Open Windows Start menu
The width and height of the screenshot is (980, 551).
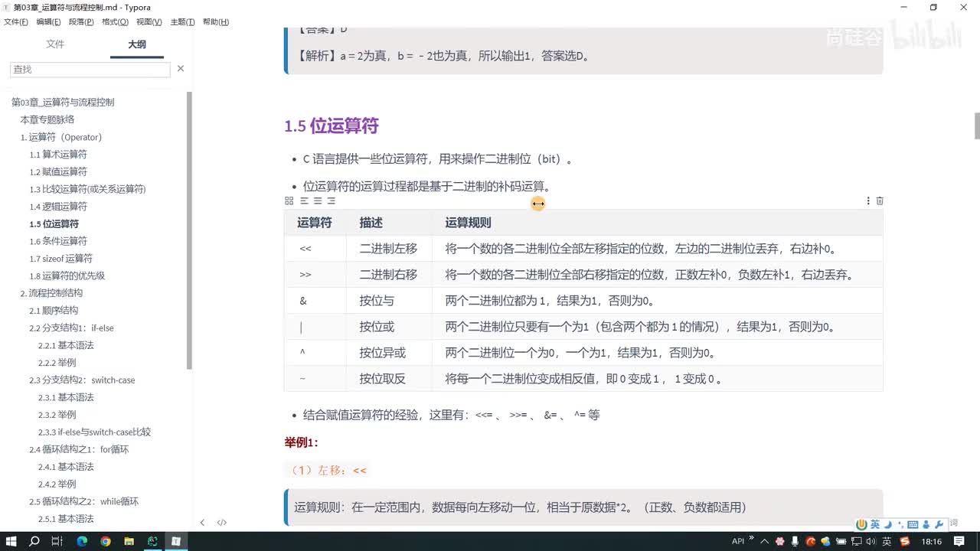pyautogui.click(x=11, y=541)
